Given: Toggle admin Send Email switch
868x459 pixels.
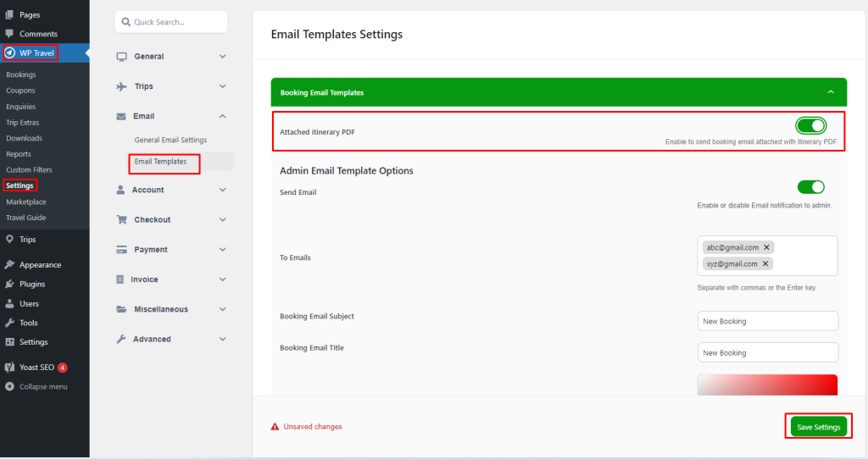Looking at the screenshot, I should (811, 187).
